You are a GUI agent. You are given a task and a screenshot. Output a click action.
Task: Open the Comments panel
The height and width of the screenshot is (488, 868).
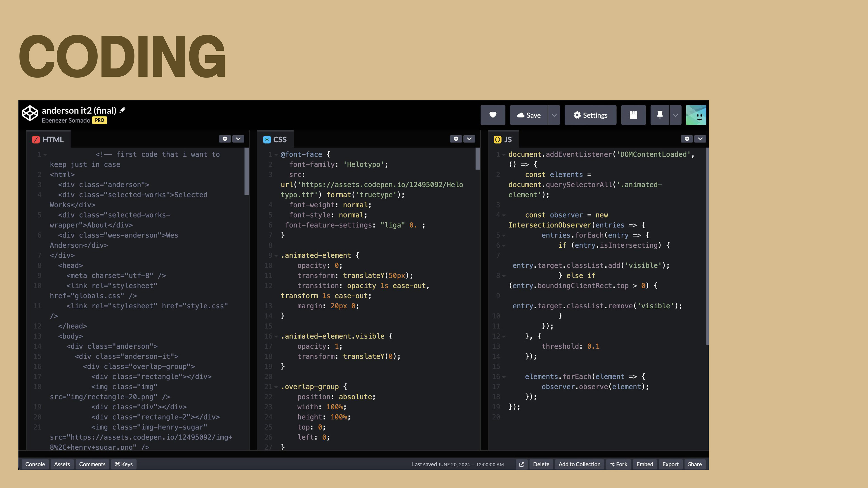coord(92,465)
